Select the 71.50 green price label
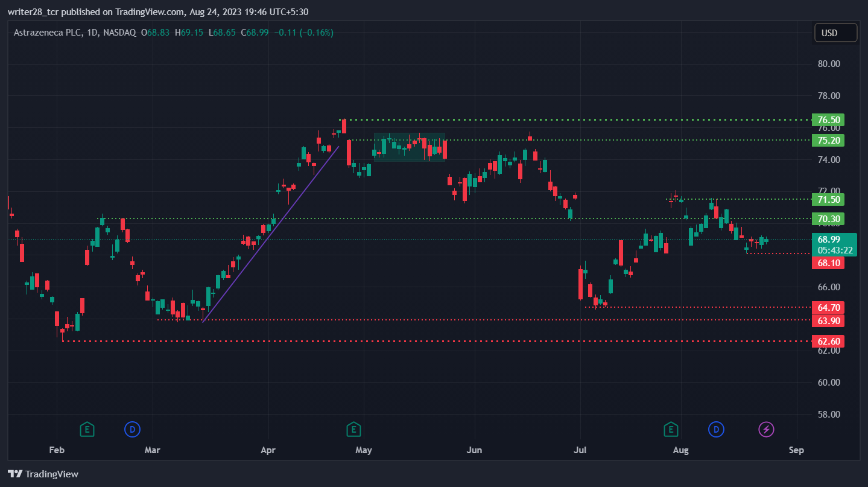This screenshot has width=868, height=487. [828, 199]
